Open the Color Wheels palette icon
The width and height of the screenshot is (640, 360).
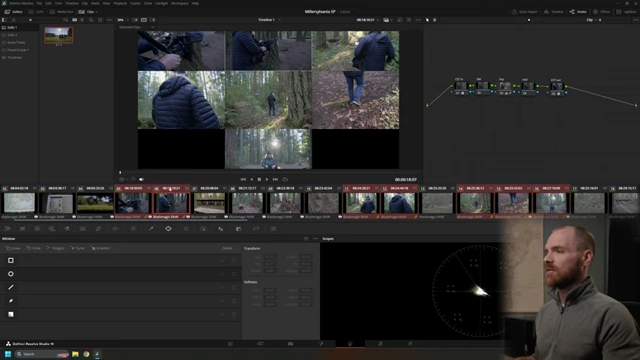pyautogui.click(x=37, y=229)
